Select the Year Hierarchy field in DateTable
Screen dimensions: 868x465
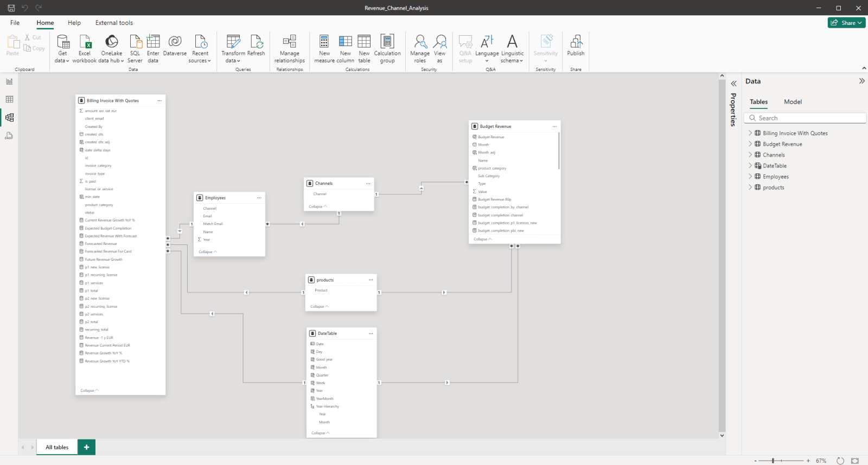pos(327,406)
